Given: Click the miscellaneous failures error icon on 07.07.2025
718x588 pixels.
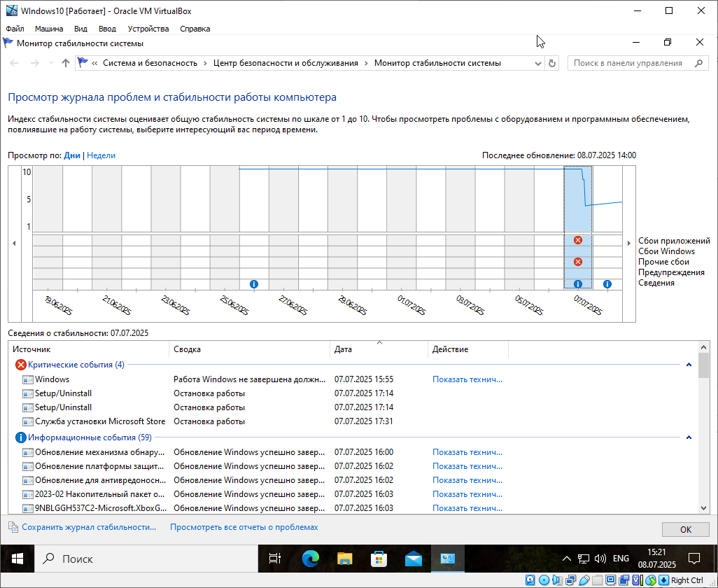Looking at the screenshot, I should pyautogui.click(x=578, y=262).
